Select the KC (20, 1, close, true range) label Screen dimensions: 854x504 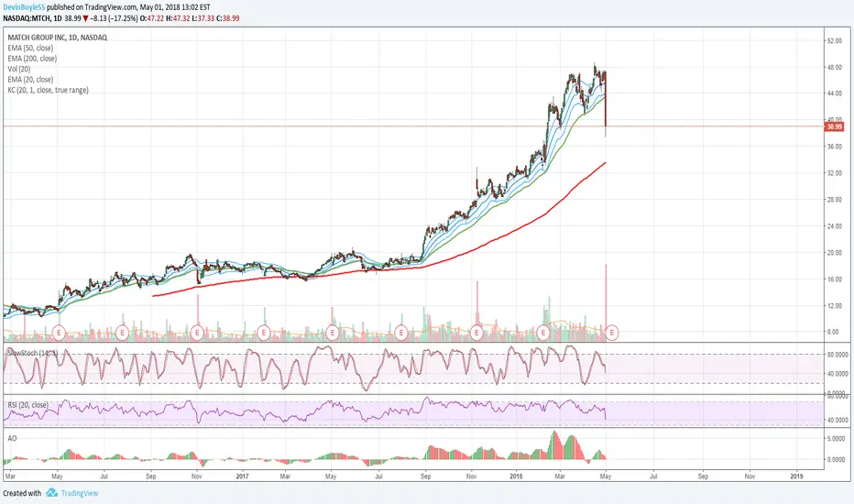coord(48,90)
